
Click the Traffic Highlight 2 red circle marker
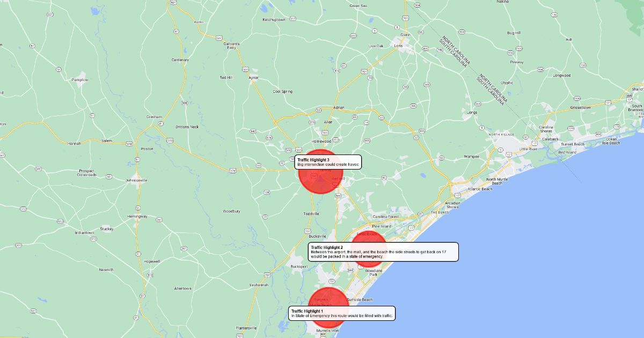tap(368, 248)
